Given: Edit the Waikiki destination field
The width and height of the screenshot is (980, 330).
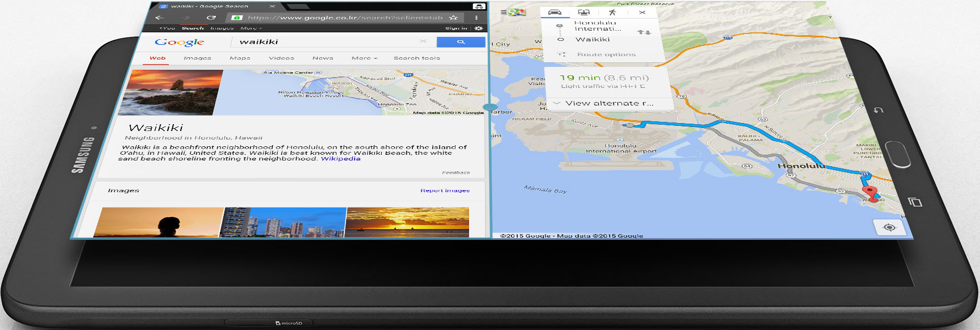Looking at the screenshot, I should click(x=593, y=39).
